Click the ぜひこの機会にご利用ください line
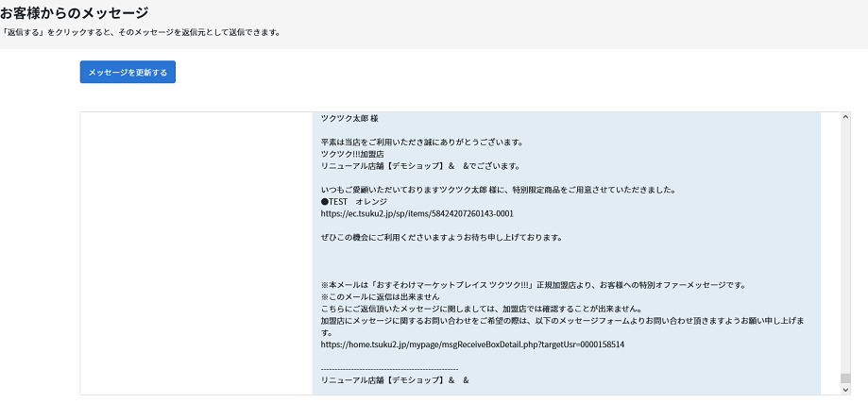This screenshot has width=868, height=403. pyautogui.click(x=441, y=238)
